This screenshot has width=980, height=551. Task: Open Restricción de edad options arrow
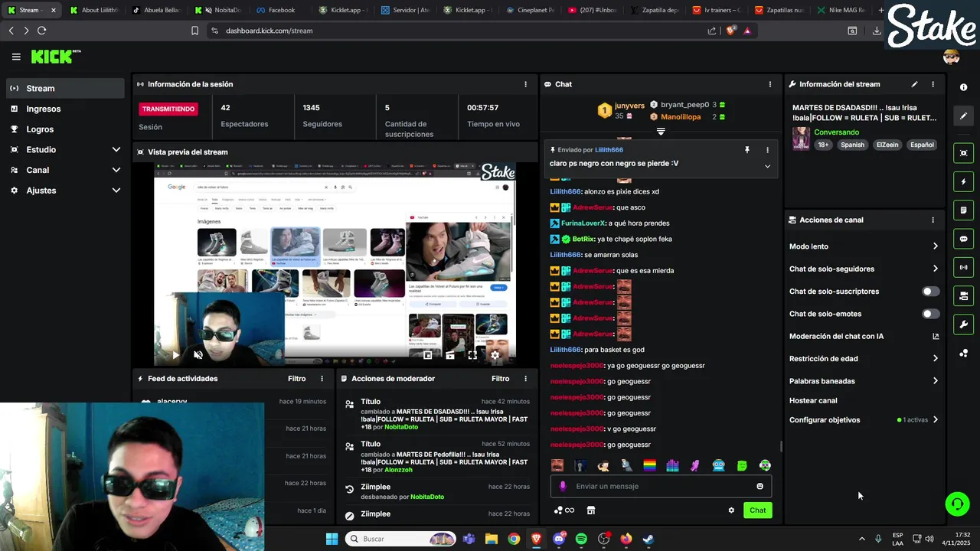pos(935,358)
